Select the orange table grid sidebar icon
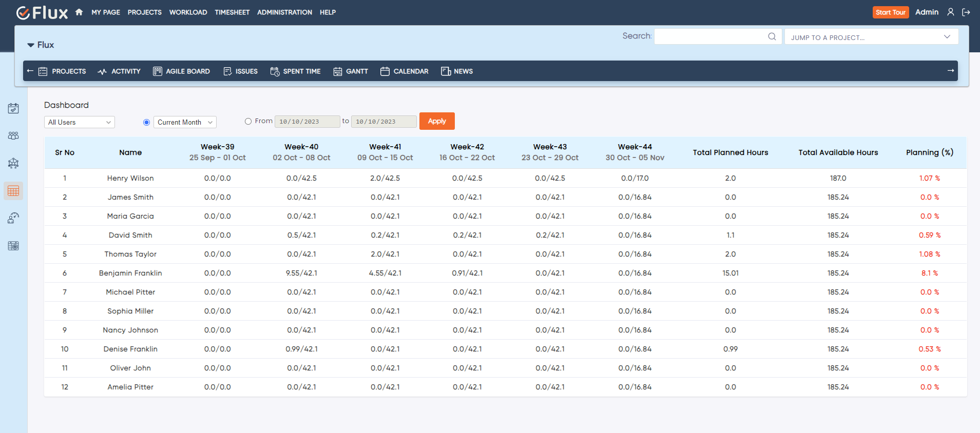This screenshot has height=433, width=980. tap(13, 191)
